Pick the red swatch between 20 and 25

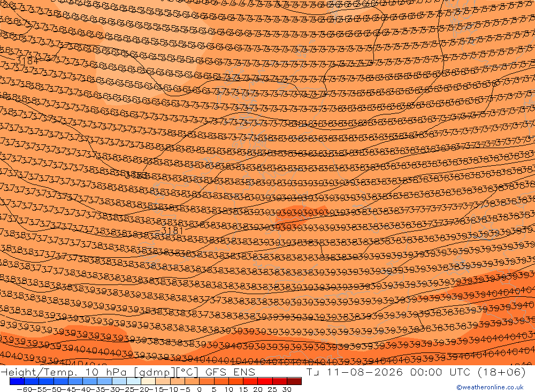[x=265, y=381]
